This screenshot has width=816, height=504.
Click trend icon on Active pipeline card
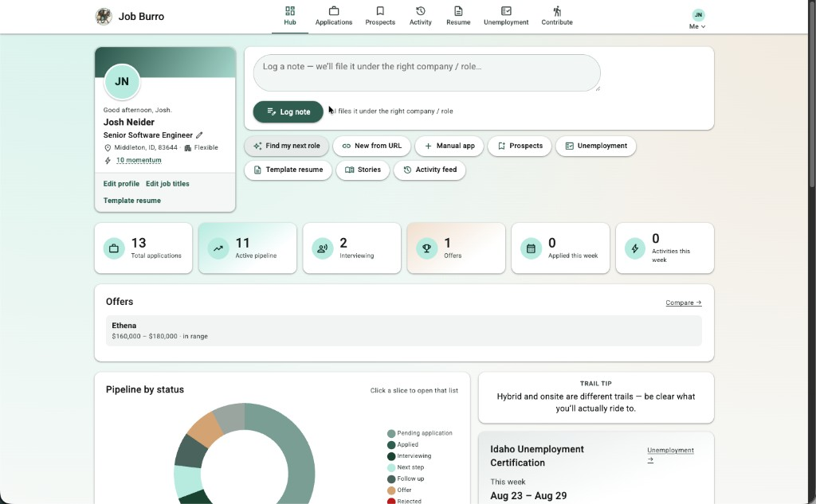(x=218, y=248)
